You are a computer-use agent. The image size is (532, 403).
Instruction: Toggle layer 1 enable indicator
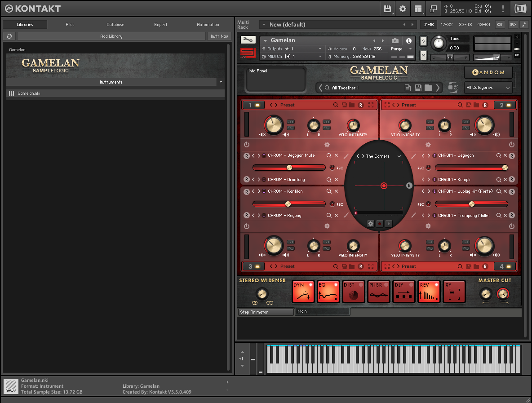click(x=257, y=105)
